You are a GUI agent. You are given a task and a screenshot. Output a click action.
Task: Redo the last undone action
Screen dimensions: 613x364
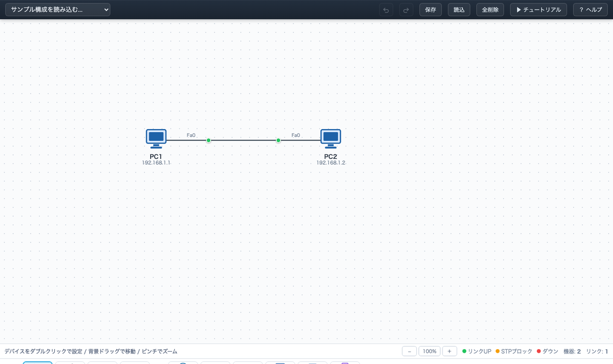click(406, 10)
